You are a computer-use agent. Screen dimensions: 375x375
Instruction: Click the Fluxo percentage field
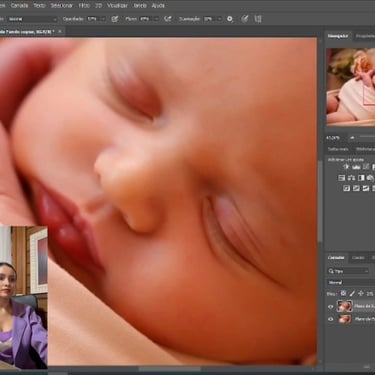[146, 19]
